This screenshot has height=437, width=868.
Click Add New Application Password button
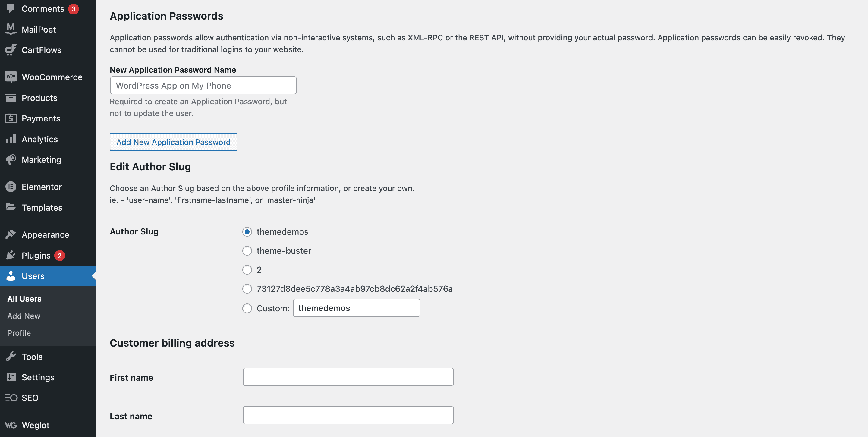click(x=173, y=142)
